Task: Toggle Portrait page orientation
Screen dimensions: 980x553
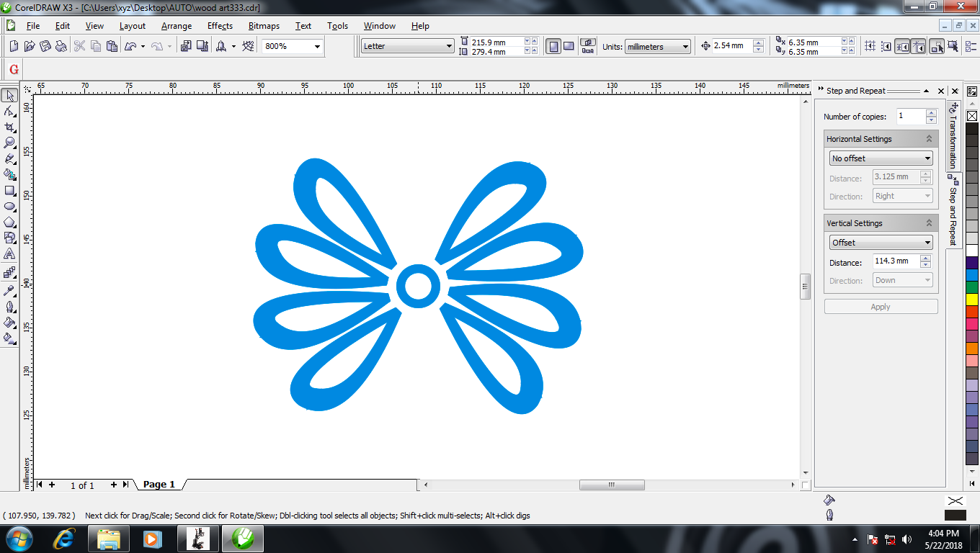Action: (x=553, y=46)
